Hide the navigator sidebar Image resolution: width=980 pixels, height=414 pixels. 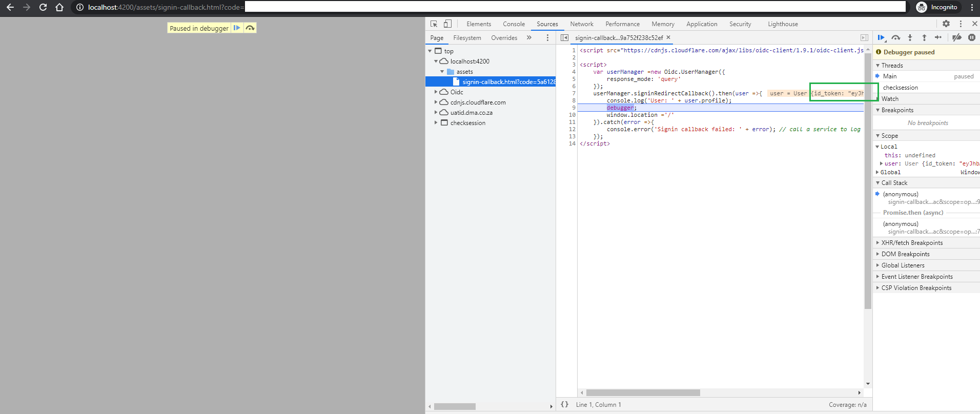pos(564,37)
